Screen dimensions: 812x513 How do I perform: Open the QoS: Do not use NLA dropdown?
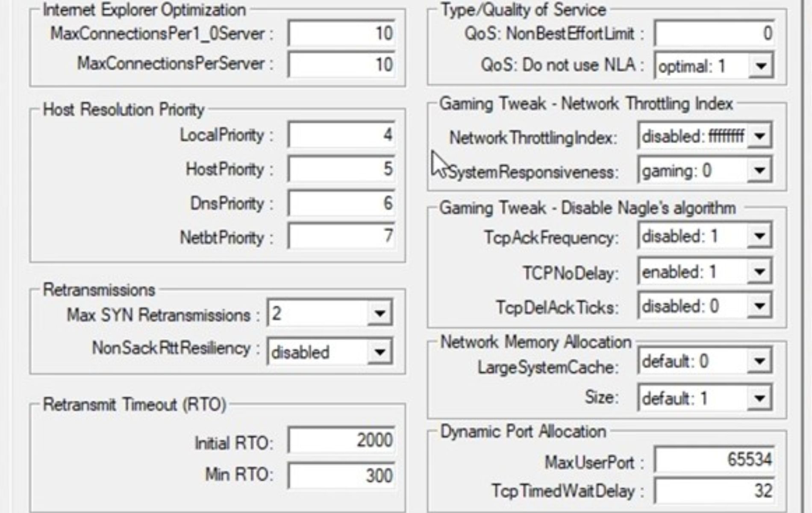click(x=762, y=65)
